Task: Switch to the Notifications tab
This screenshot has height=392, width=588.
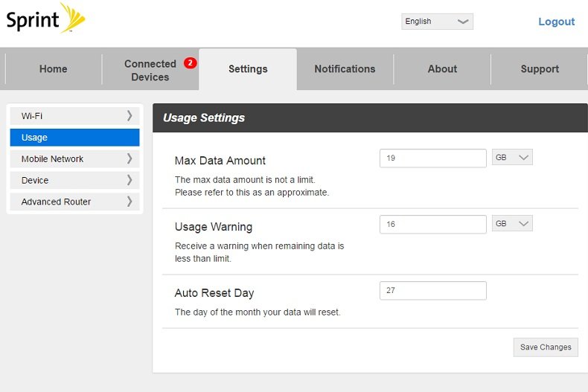Action: click(345, 69)
